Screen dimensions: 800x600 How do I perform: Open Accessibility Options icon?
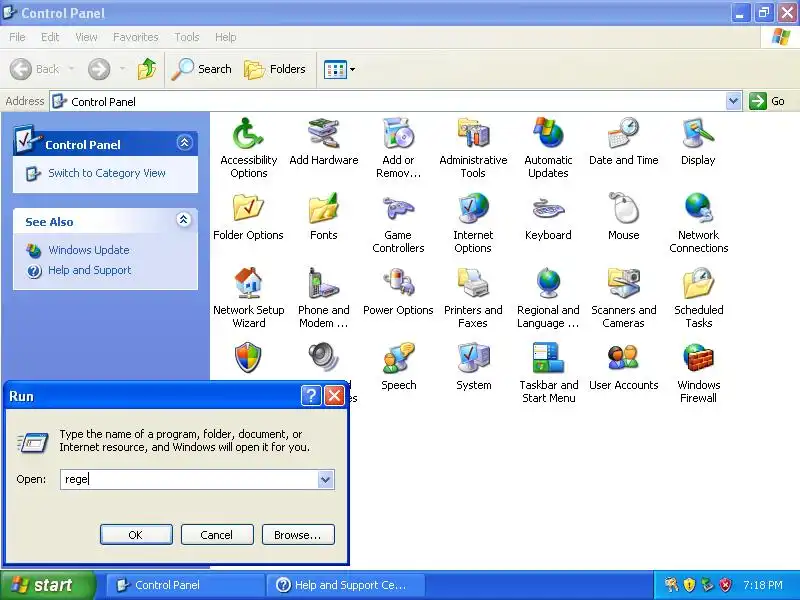pos(248,134)
